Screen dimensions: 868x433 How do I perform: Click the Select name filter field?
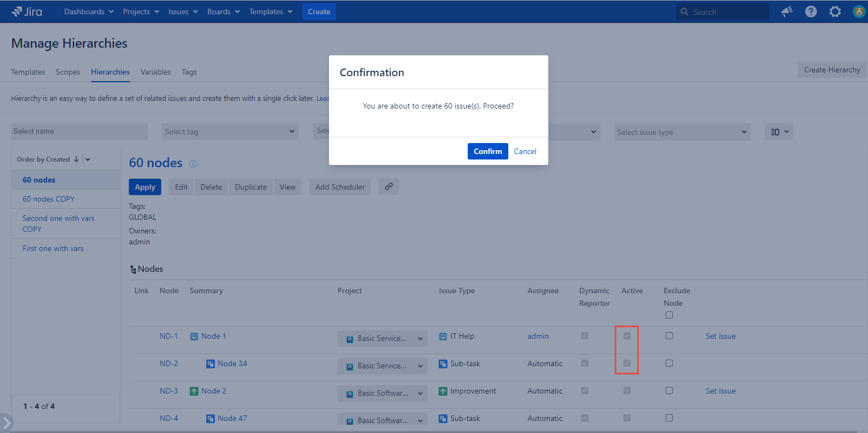tap(80, 132)
